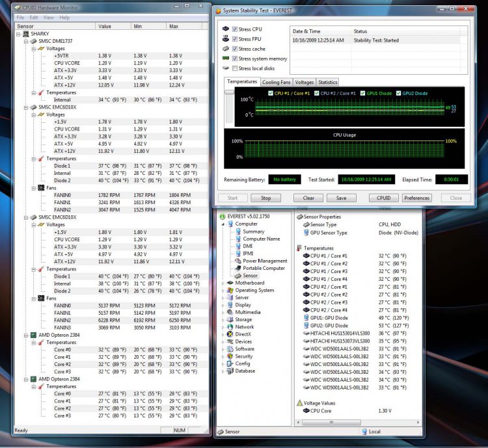Viewport: 488px width, 448px height.
Task: Toggle GPU1 Diode graph checkbox
Action: (362, 94)
